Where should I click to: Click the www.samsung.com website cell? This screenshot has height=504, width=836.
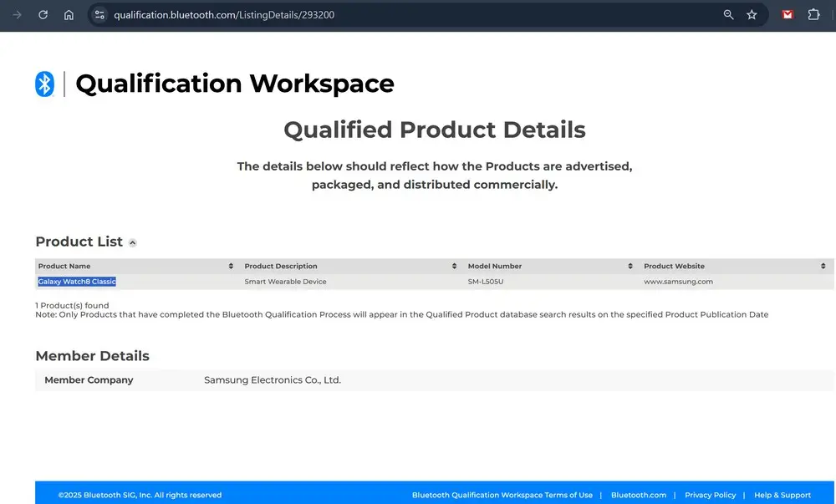(x=678, y=282)
